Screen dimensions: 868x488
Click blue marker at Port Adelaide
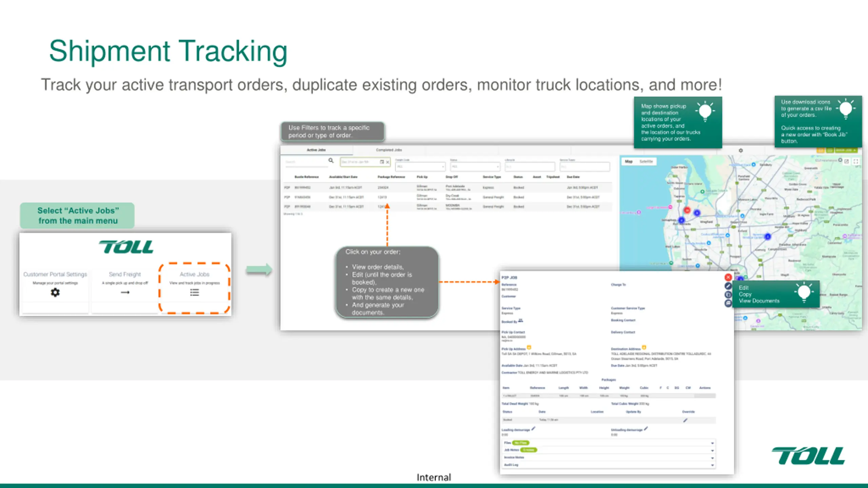(x=681, y=220)
